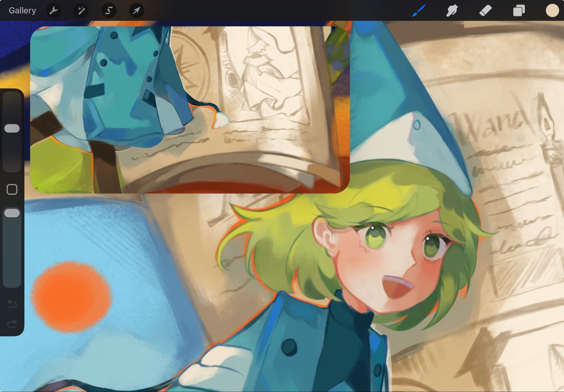This screenshot has width=564, height=392.
Task: Open the Gallery view
Action: point(22,10)
